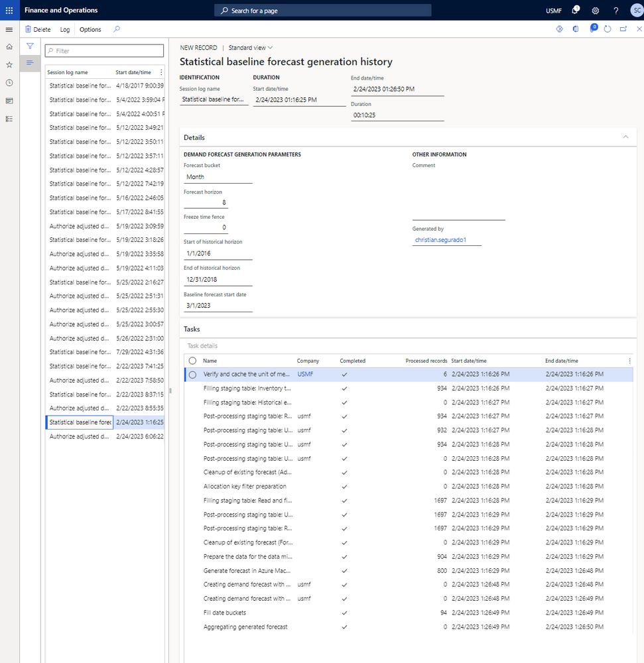This screenshot has height=663, width=644.
Task: Select Generate forecast in Azure Mac... task
Action: pyautogui.click(x=409, y=571)
